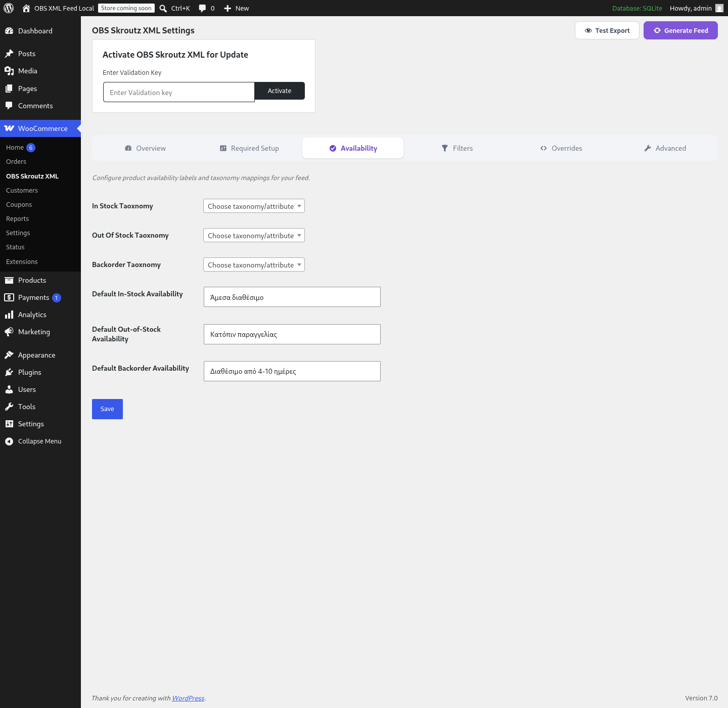Click the Analytics bar chart icon
The image size is (728, 708).
[9, 315]
